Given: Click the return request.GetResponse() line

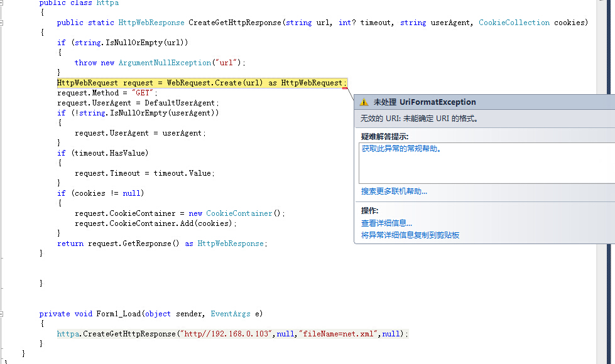Looking at the screenshot, I should point(162,244).
